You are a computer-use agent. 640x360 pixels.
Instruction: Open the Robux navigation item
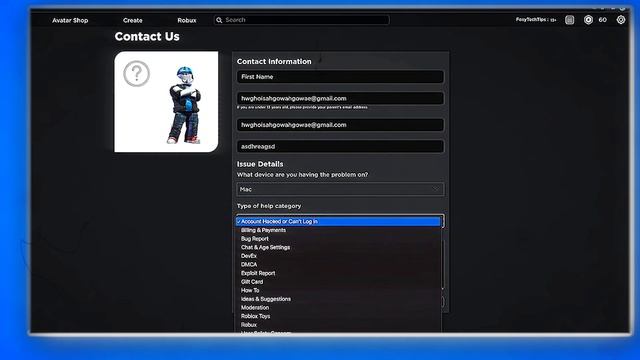coord(187,20)
